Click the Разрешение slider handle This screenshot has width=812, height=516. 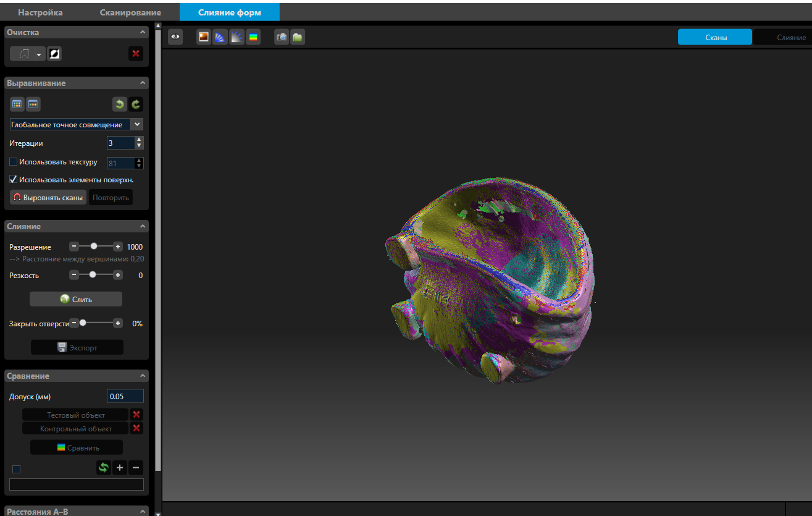(94, 246)
